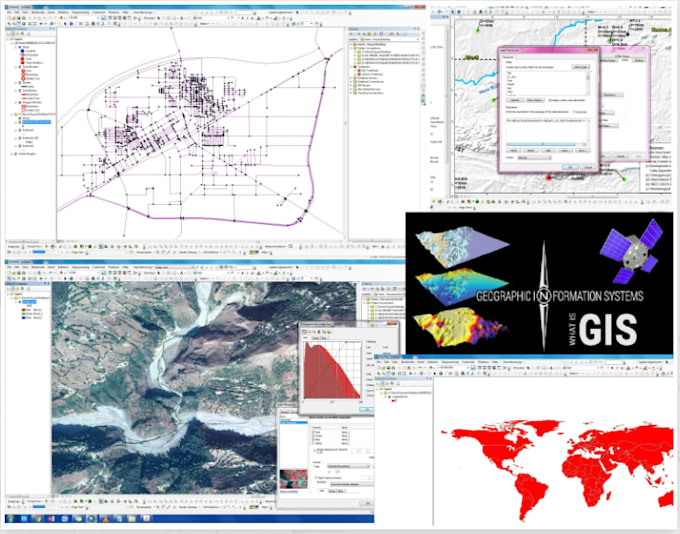Toggle the Blue channel checkbox in Layer Properties
This screenshot has height=534, width=680.
click(x=313, y=439)
